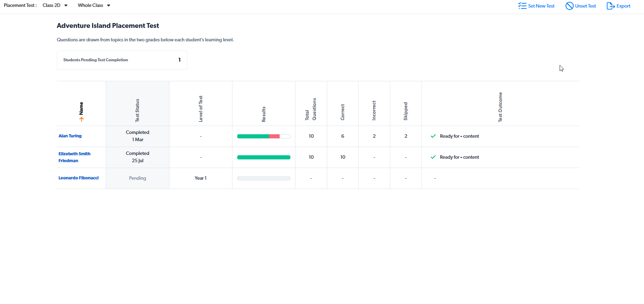The width and height of the screenshot is (644, 304).
Task: Click the Set New Test button label
Action: pyautogui.click(x=541, y=6)
